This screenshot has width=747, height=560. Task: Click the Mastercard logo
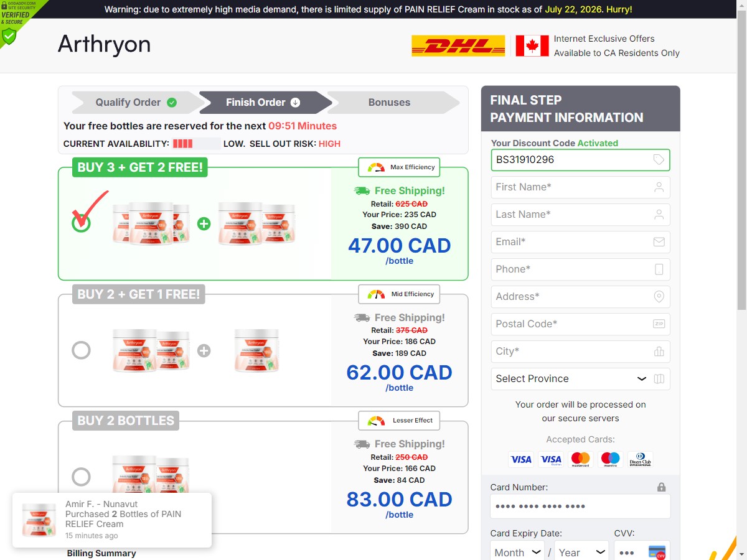pyautogui.click(x=580, y=460)
